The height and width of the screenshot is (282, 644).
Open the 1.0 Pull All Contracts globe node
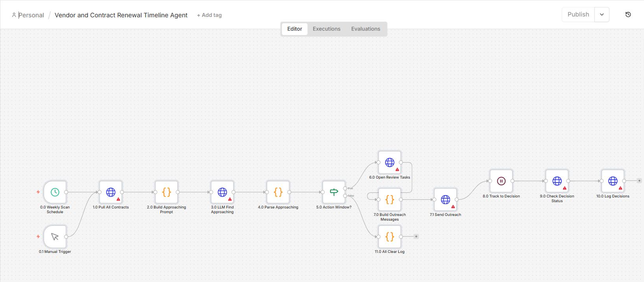pyautogui.click(x=111, y=192)
